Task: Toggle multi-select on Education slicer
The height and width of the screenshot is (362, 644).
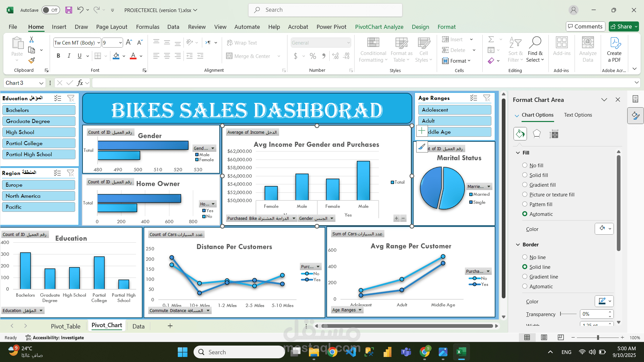Action: point(58,98)
